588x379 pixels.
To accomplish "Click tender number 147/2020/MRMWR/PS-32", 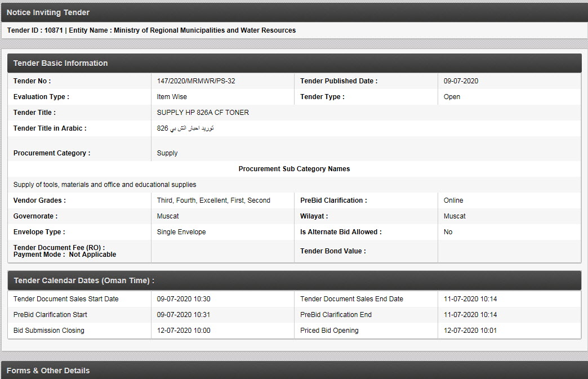I will [196, 81].
